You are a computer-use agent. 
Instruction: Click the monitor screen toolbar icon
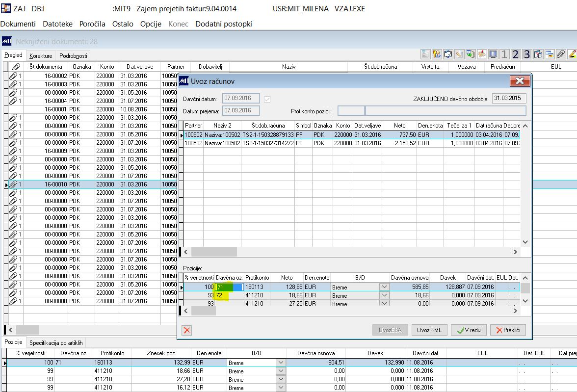coord(493,54)
